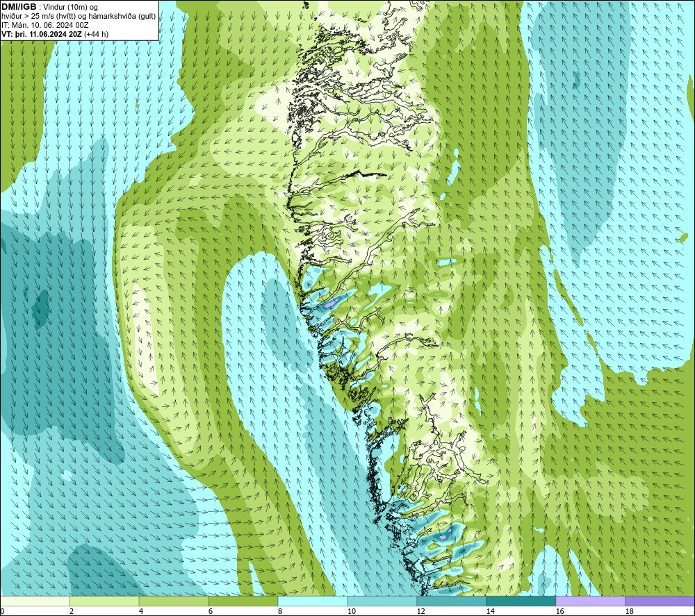Click the light cyan 8–10 m/s legend swatch

(x=313, y=601)
